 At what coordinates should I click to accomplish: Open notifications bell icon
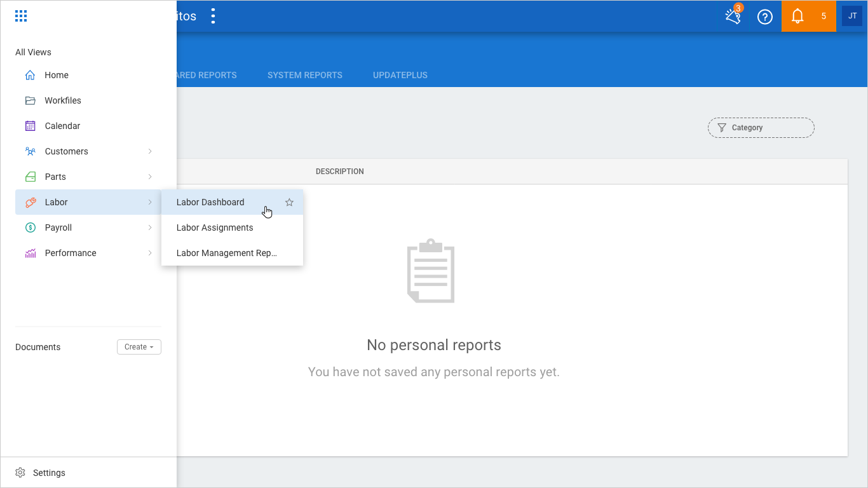(x=797, y=17)
